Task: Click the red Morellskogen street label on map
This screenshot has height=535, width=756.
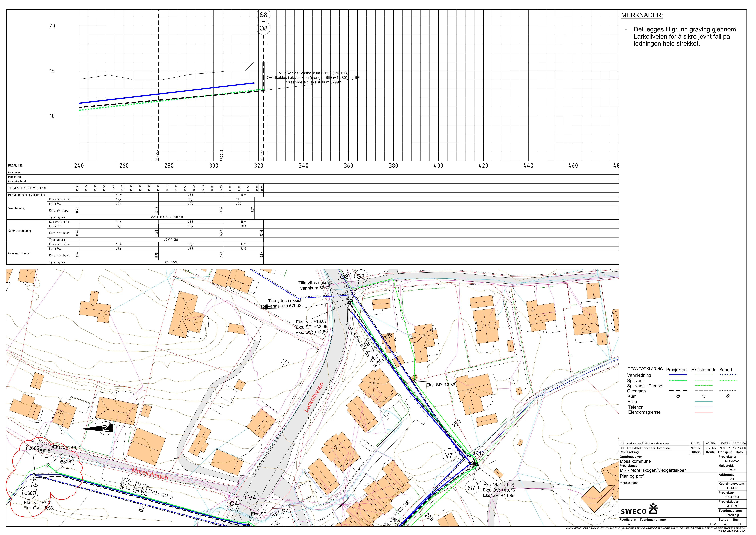Action: (x=150, y=474)
